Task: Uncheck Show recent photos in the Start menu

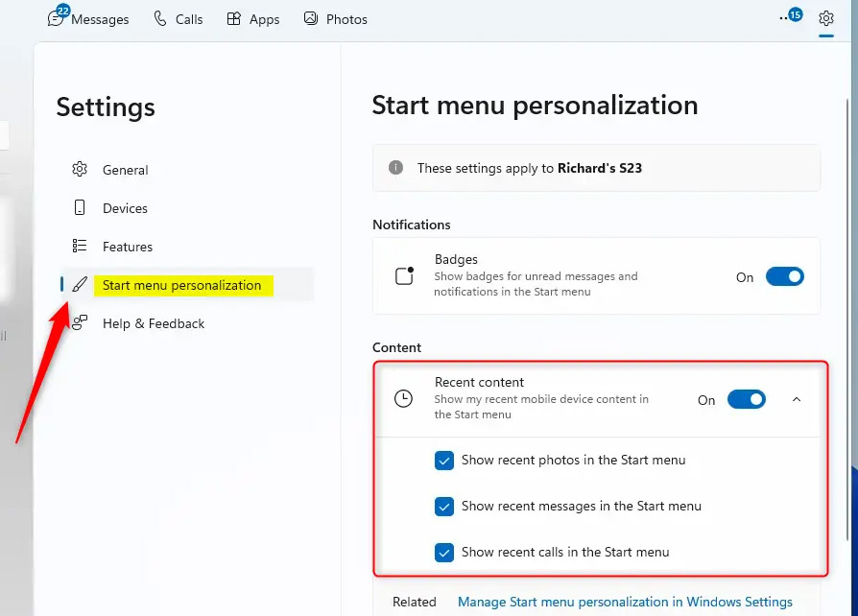Action: click(443, 461)
